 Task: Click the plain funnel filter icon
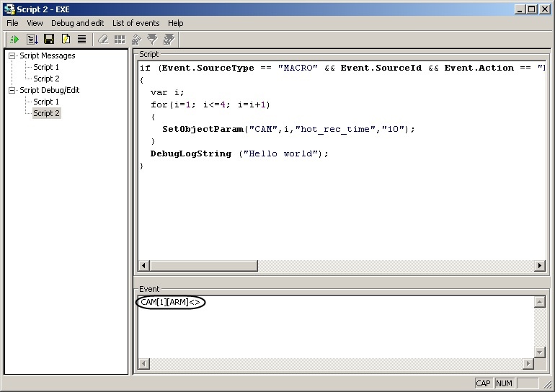(x=152, y=40)
